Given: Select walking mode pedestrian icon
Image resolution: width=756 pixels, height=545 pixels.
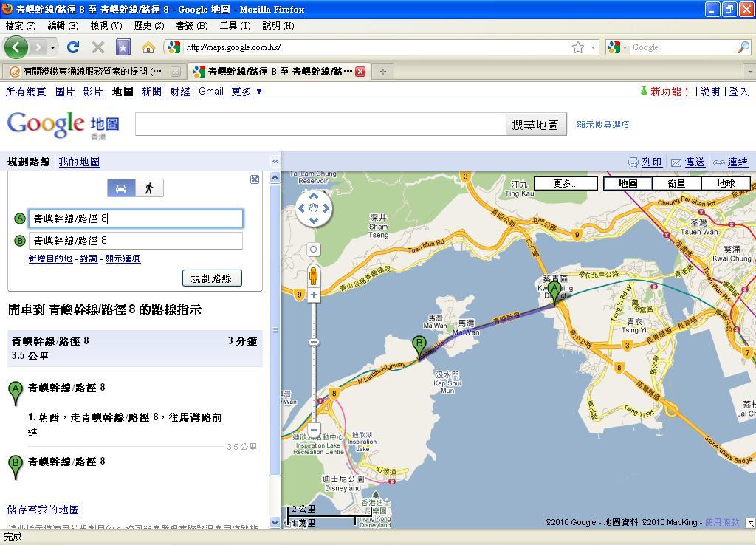Looking at the screenshot, I should [149, 188].
